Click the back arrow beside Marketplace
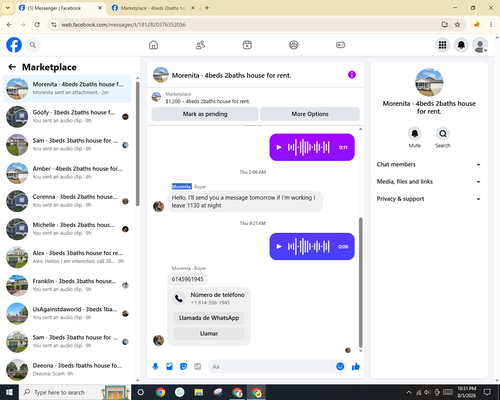The width and height of the screenshot is (500, 400). (x=12, y=67)
